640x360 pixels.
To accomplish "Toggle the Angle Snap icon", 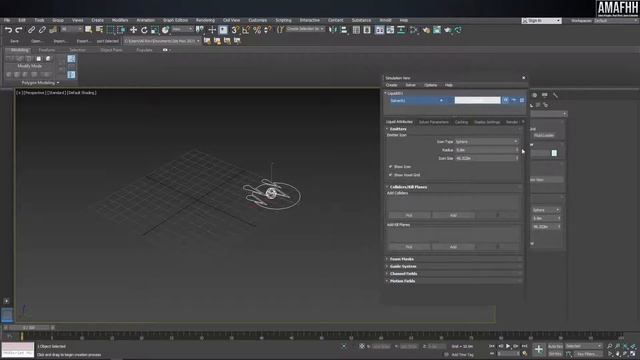I will 246,30.
